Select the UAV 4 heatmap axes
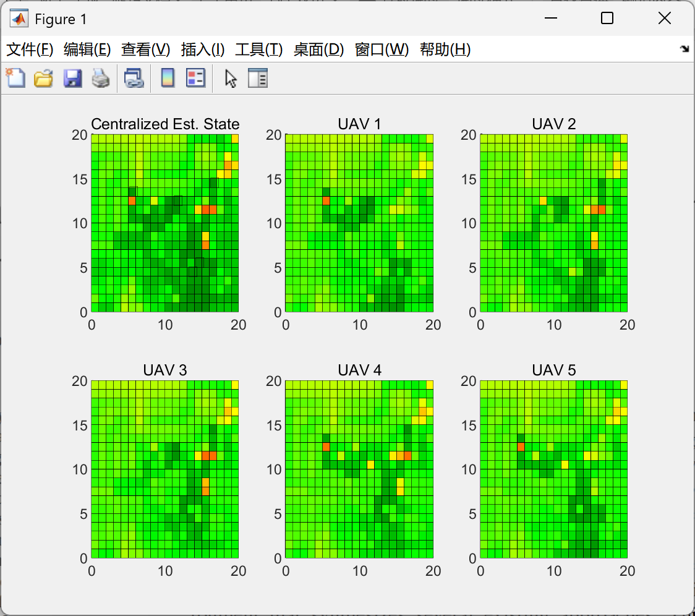The image size is (695, 616). click(x=359, y=469)
